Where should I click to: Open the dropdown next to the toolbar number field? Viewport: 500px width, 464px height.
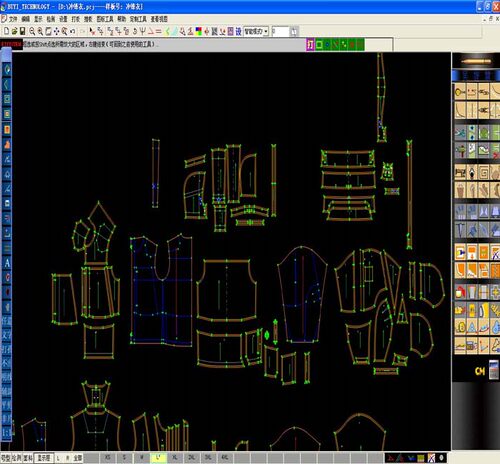pos(266,32)
